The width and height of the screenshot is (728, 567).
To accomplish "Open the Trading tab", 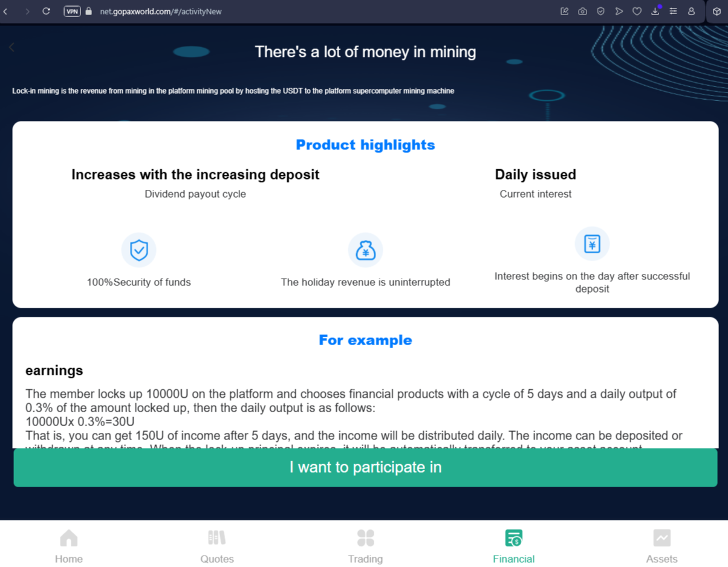I will pyautogui.click(x=365, y=546).
